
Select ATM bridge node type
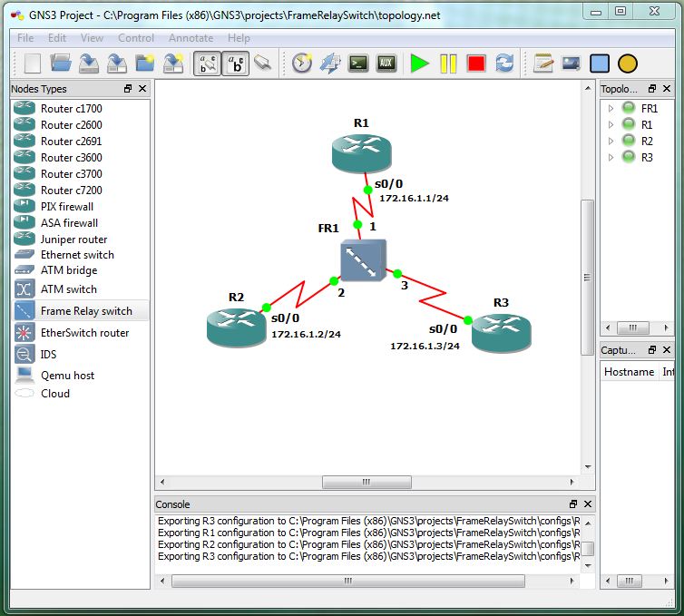(x=80, y=270)
